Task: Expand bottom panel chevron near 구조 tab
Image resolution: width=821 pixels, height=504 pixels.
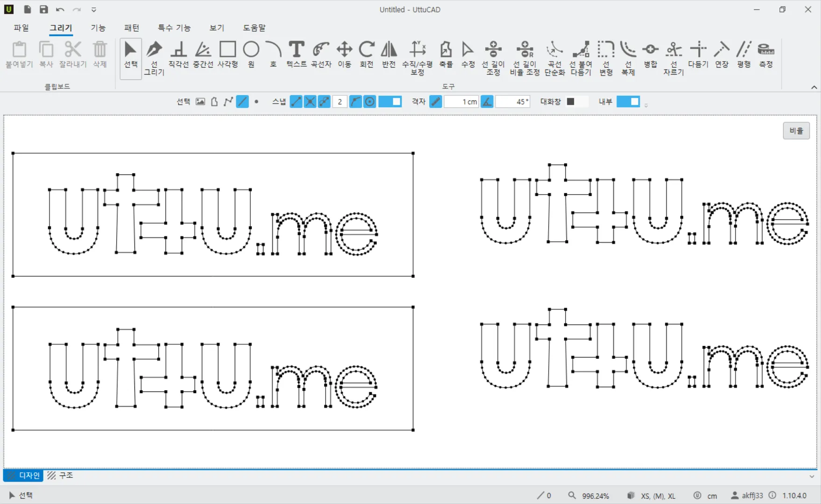Action: tap(812, 476)
